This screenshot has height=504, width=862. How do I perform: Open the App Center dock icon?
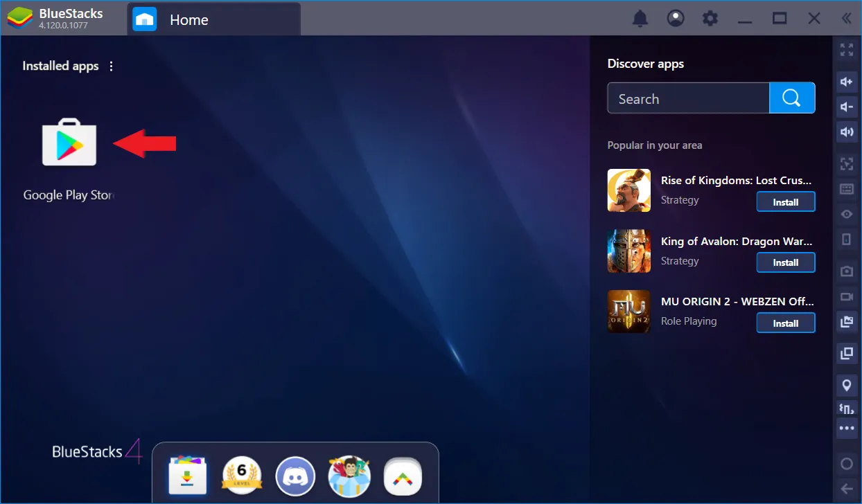coord(188,476)
